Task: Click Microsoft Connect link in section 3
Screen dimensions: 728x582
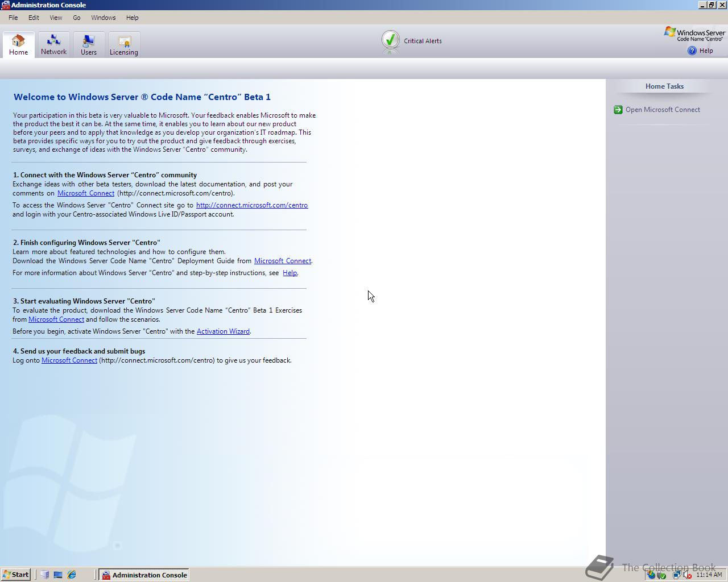Action: click(x=56, y=319)
